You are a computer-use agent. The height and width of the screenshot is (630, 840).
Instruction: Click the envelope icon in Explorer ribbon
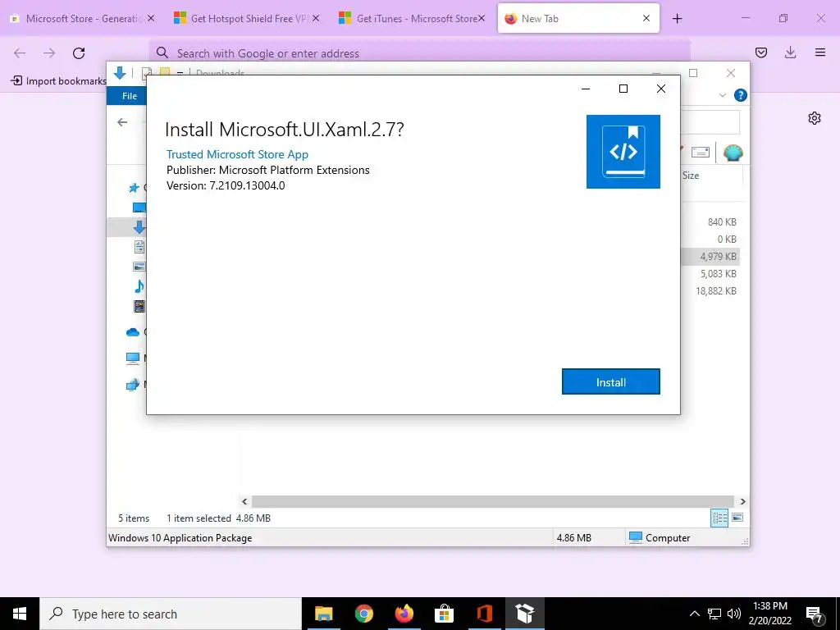(701, 153)
